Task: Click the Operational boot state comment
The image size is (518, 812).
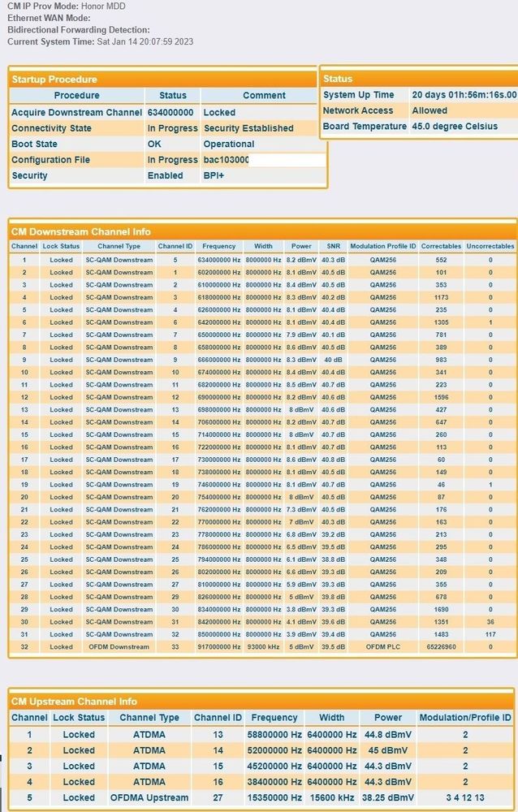Action: pyautogui.click(x=229, y=144)
